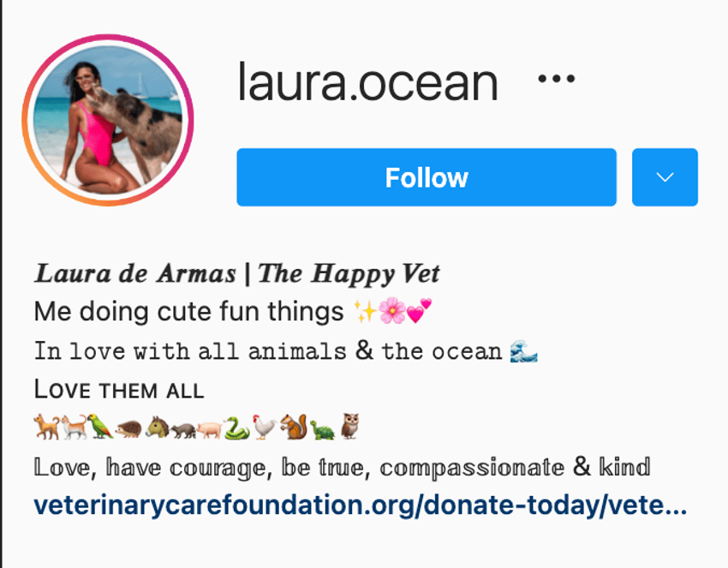Expand the suggested accounts chevron dropdown
This screenshot has width=728, height=568.
click(x=665, y=177)
